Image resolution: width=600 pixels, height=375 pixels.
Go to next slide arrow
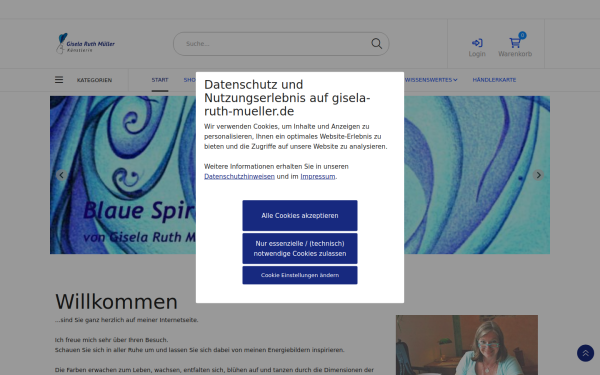[x=538, y=175]
